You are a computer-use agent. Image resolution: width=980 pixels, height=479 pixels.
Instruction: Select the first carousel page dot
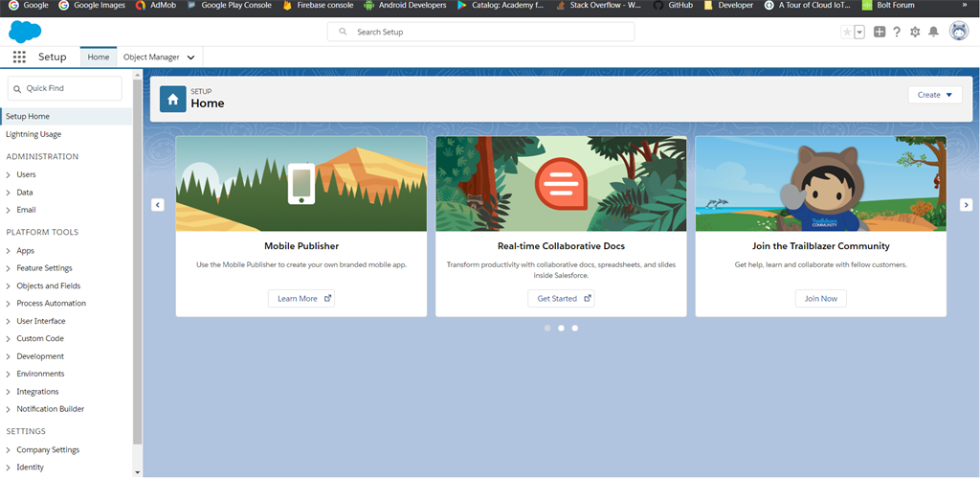pyautogui.click(x=547, y=328)
